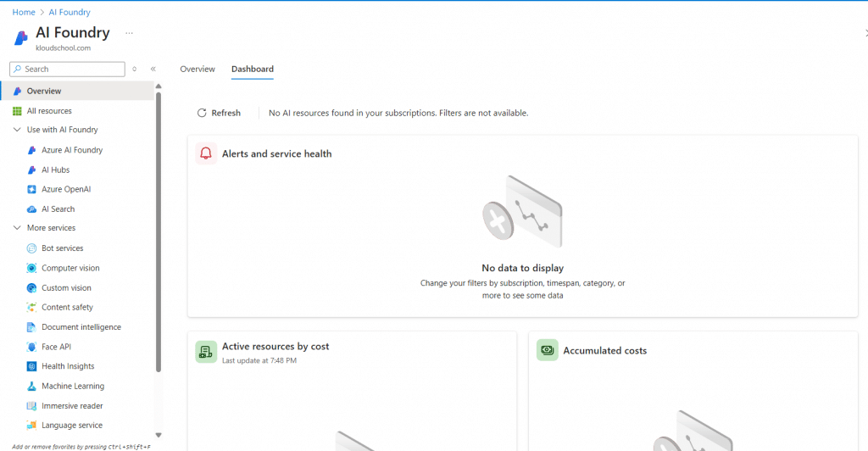Viewport: 868px width, 451px height.
Task: Click 'Accumulated costs' heading
Action: [x=604, y=351]
